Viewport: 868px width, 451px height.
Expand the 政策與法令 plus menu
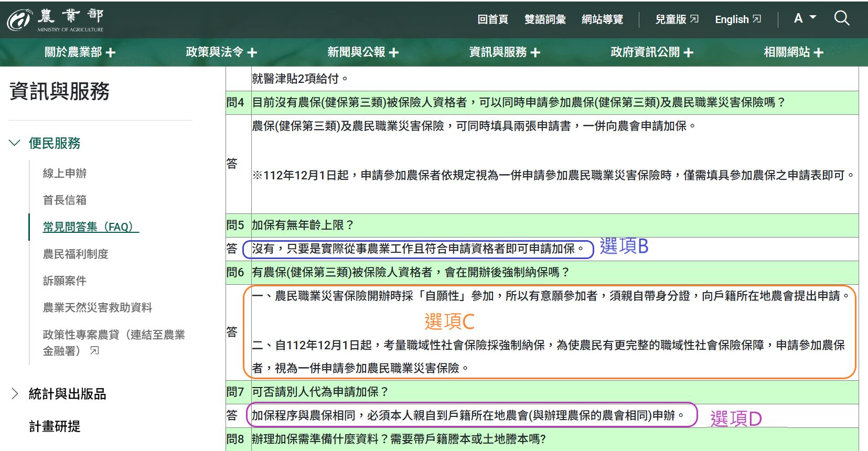pyautogui.click(x=221, y=52)
